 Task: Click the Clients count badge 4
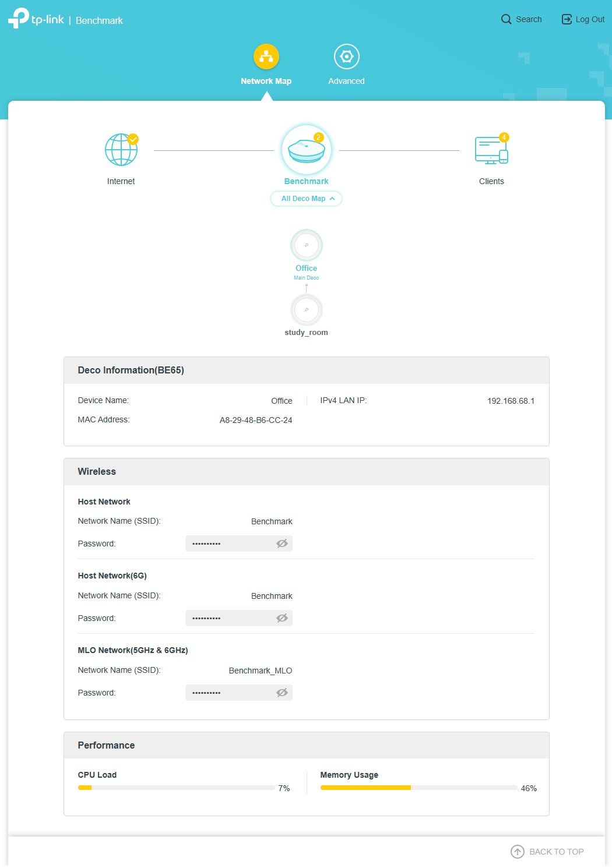(x=504, y=137)
